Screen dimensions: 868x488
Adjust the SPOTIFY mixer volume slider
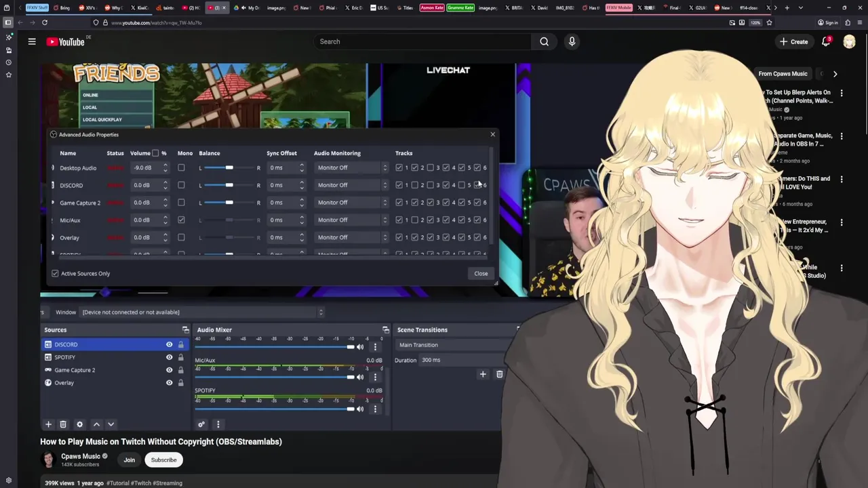275,409
